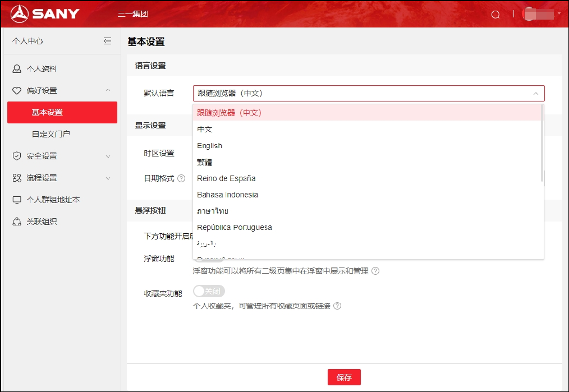Collapse the 默认语言 dropdown box

[369, 93]
